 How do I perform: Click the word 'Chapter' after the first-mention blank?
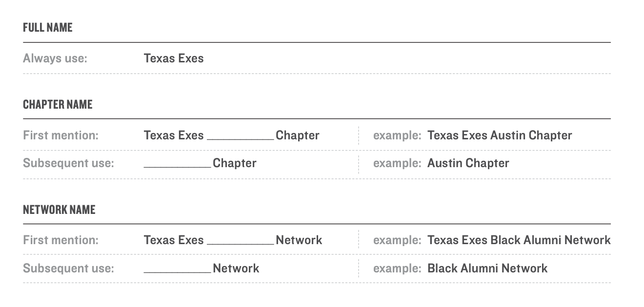point(298,135)
